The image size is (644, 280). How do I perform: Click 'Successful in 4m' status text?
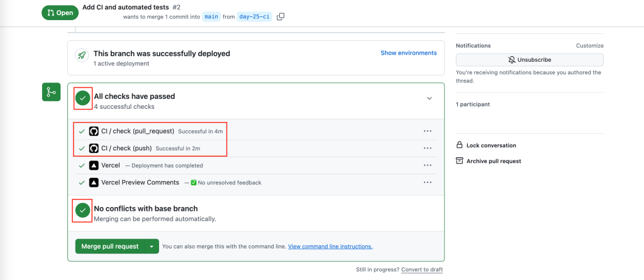200,132
